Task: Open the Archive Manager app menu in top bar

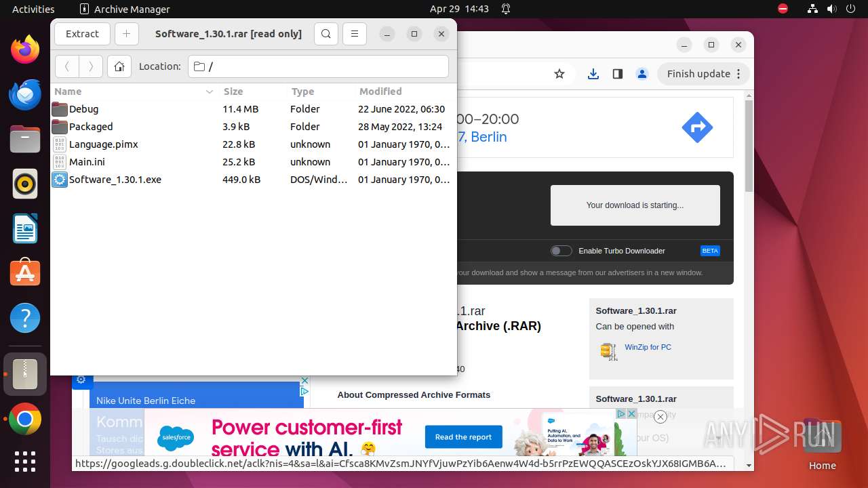Action: (125, 9)
